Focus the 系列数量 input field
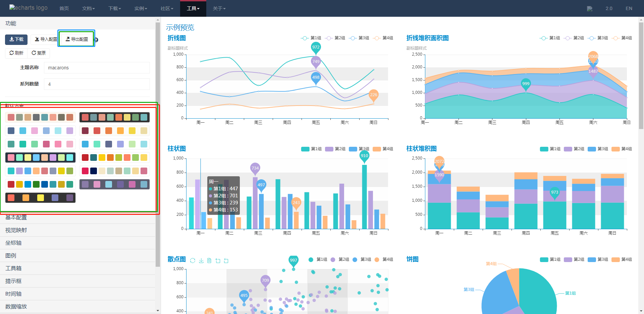644x314 pixels. 97,84
